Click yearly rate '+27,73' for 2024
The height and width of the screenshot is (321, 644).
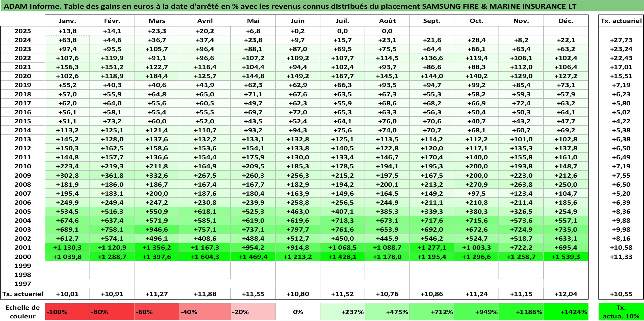(621, 40)
